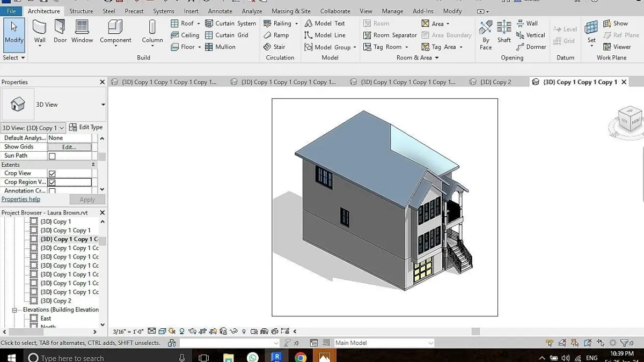The height and width of the screenshot is (362, 644).
Task: Click the Set work plane tool
Action: 591,32
